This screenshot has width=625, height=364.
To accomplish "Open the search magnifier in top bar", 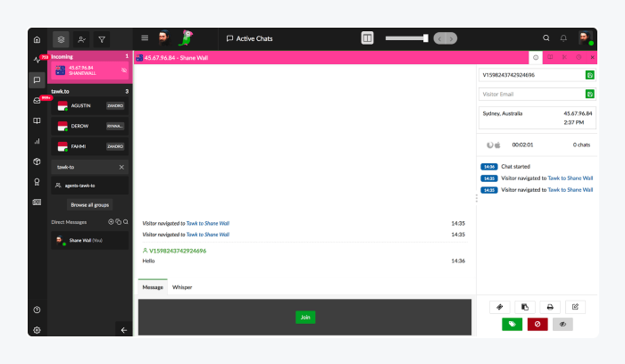I will [546, 38].
